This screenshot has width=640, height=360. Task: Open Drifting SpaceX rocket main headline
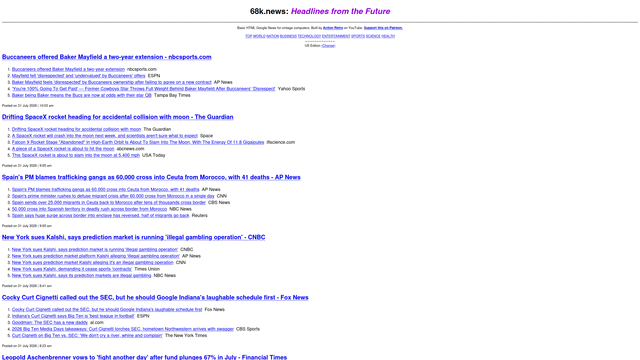pos(118,117)
